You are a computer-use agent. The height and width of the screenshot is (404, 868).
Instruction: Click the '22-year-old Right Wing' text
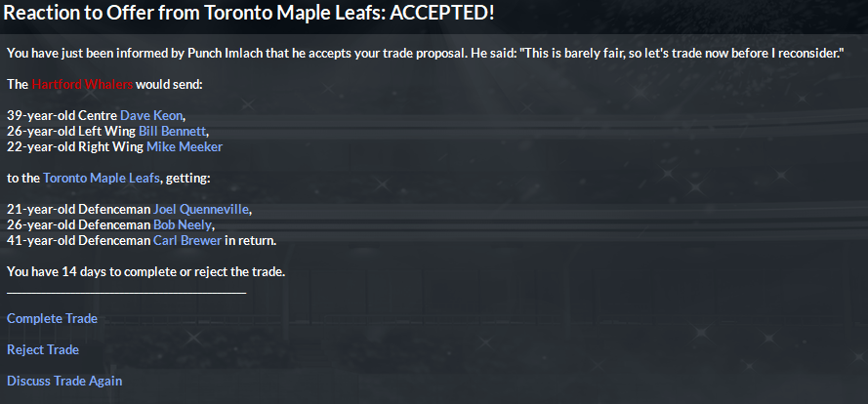pos(75,147)
